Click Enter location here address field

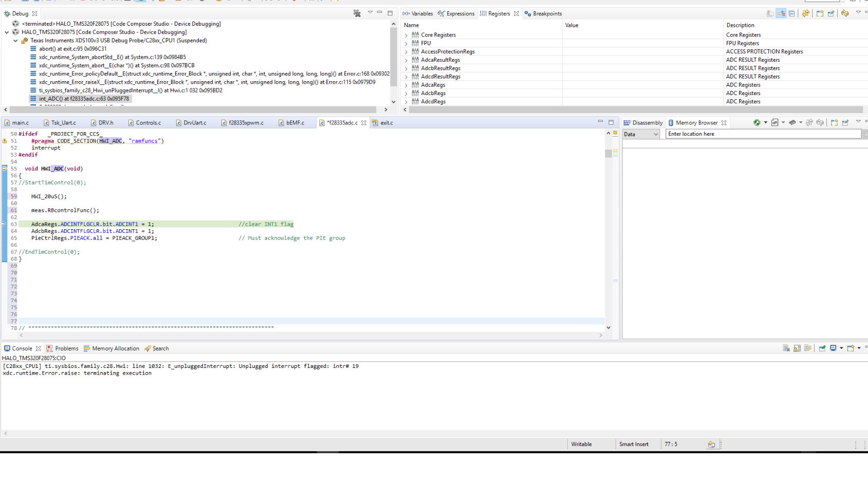[763, 134]
